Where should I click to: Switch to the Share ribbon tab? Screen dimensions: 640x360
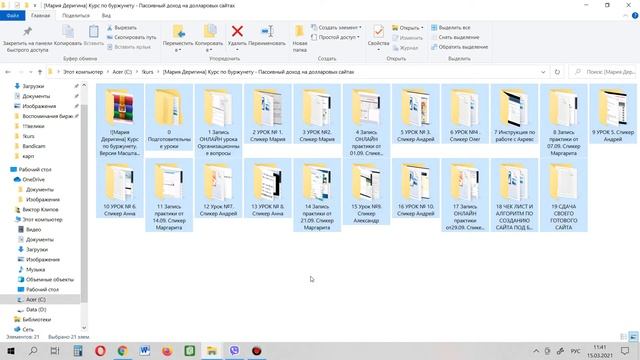(x=76, y=16)
